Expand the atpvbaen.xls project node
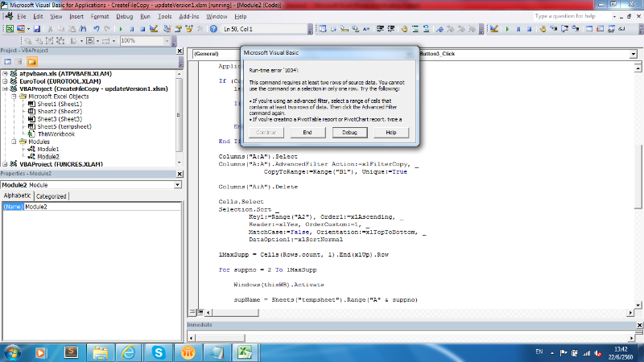The height and width of the screenshot is (362, 644). (x=5, y=72)
